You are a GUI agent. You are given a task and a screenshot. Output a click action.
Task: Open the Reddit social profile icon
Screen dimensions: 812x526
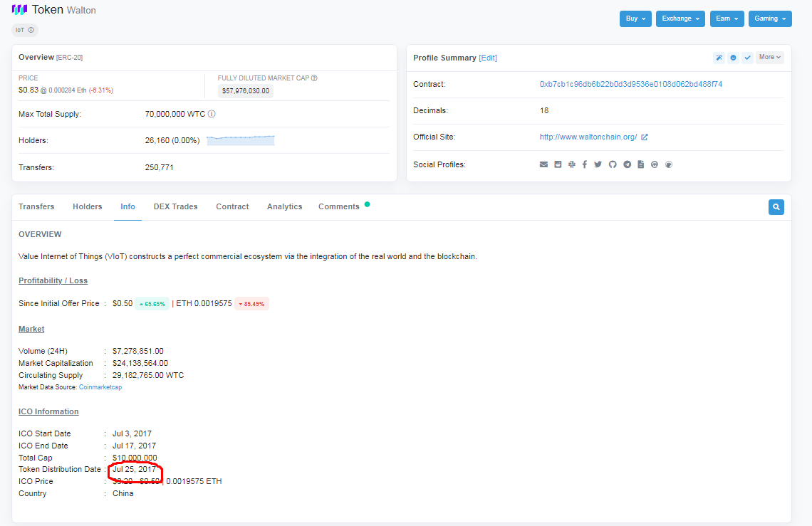click(558, 164)
